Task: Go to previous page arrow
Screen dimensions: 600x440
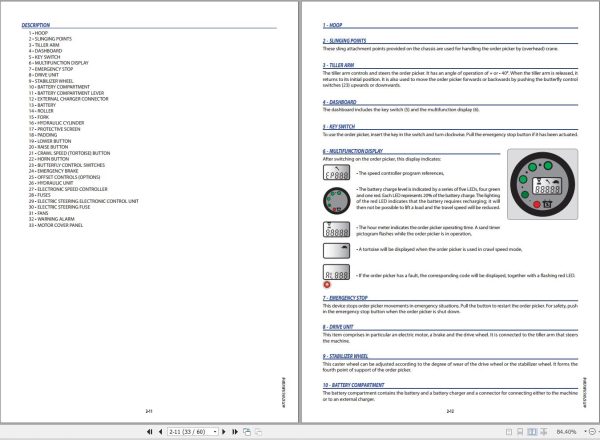Action: pos(160,432)
